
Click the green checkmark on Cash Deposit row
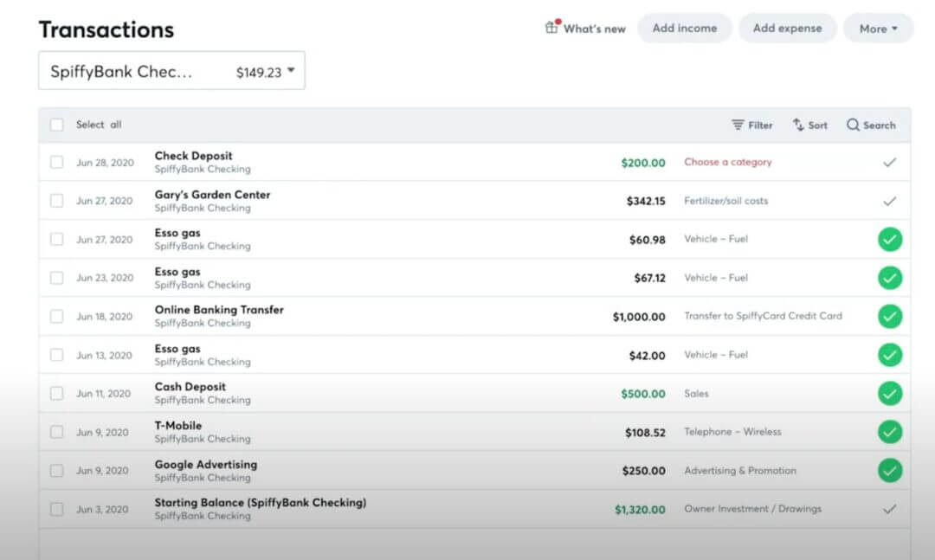(890, 393)
